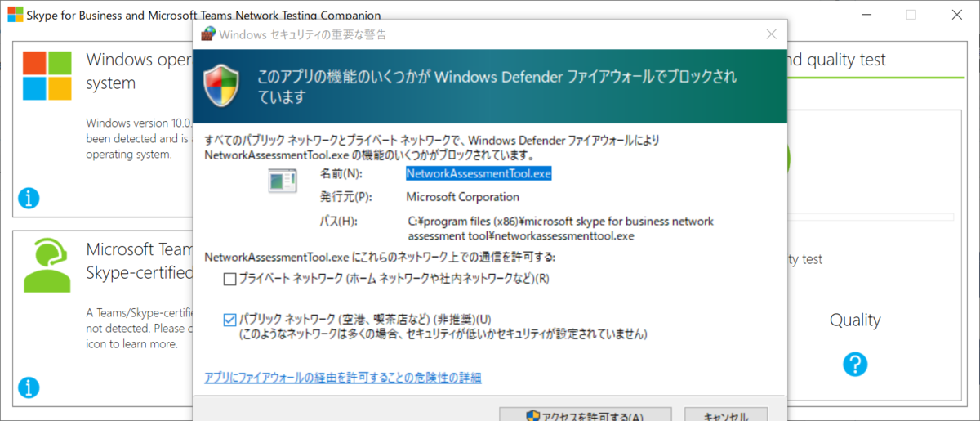Click the Microsoft logo in the main window title bar
The height and width of the screenshot is (421, 980).
15,14
